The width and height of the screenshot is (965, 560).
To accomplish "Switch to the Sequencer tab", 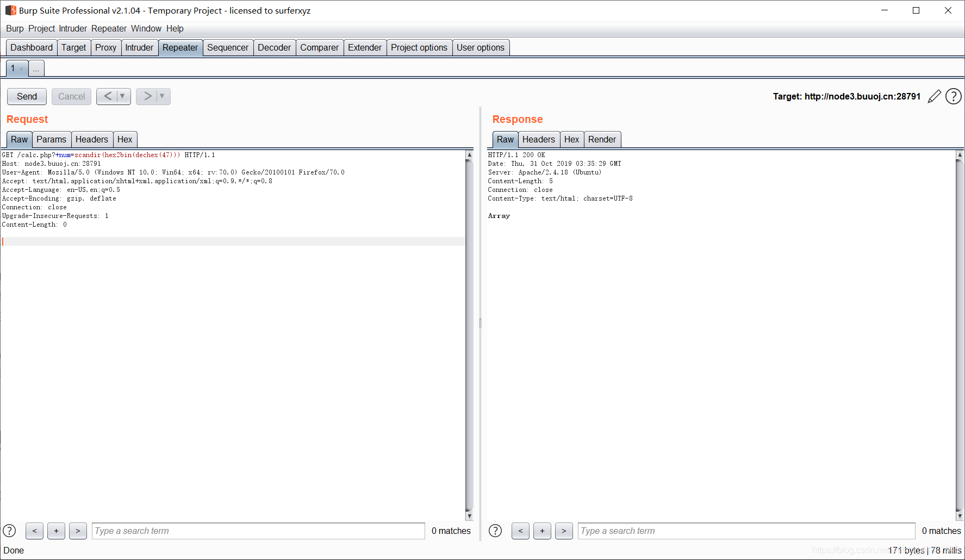I will (228, 47).
